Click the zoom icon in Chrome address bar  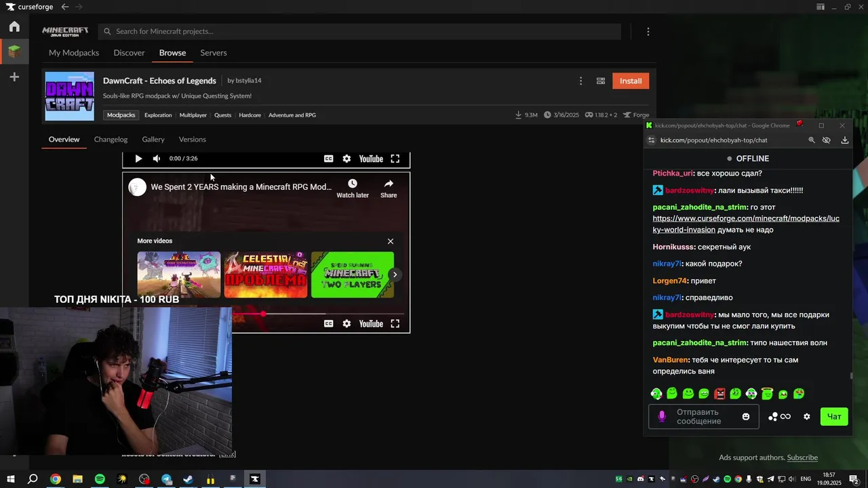pyautogui.click(x=812, y=140)
